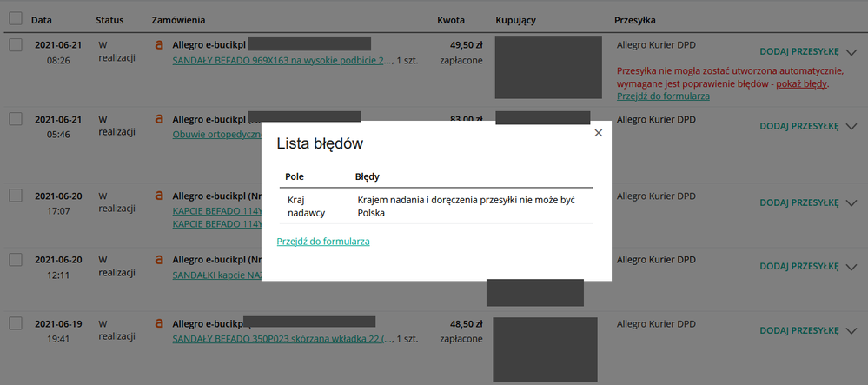Click DODAJ PRZESYŁKĘ for 17:07 order
868x385 pixels.
[x=799, y=202]
